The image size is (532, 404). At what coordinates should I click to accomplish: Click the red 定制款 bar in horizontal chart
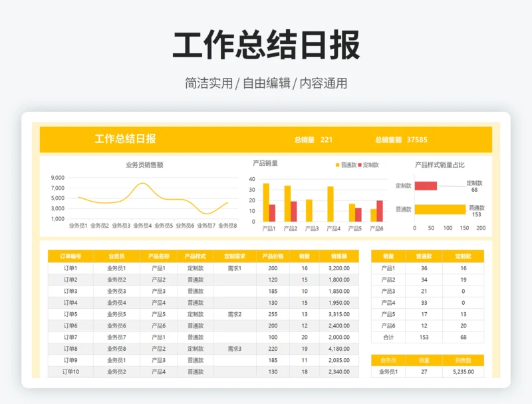click(426, 186)
